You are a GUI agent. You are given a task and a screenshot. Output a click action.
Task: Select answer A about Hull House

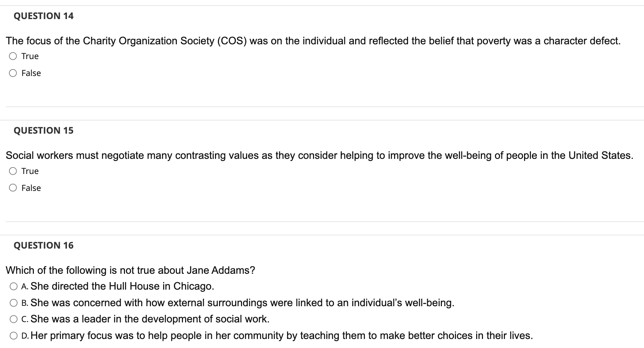coord(13,286)
